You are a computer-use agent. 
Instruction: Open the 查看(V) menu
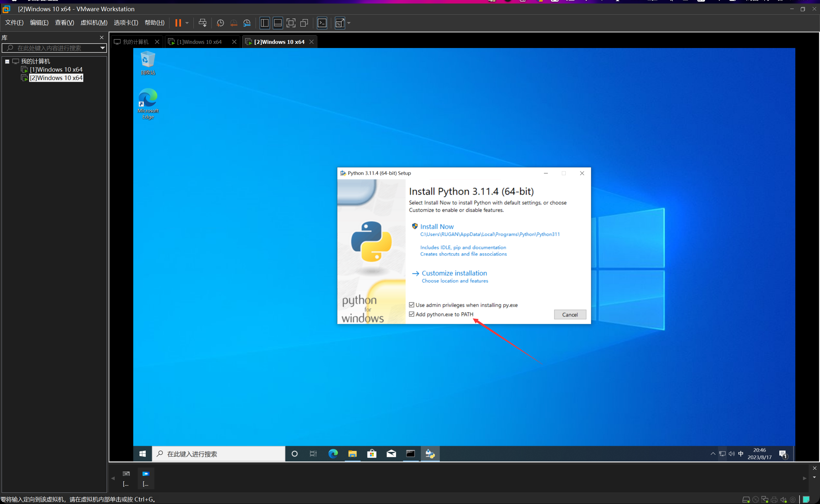64,23
